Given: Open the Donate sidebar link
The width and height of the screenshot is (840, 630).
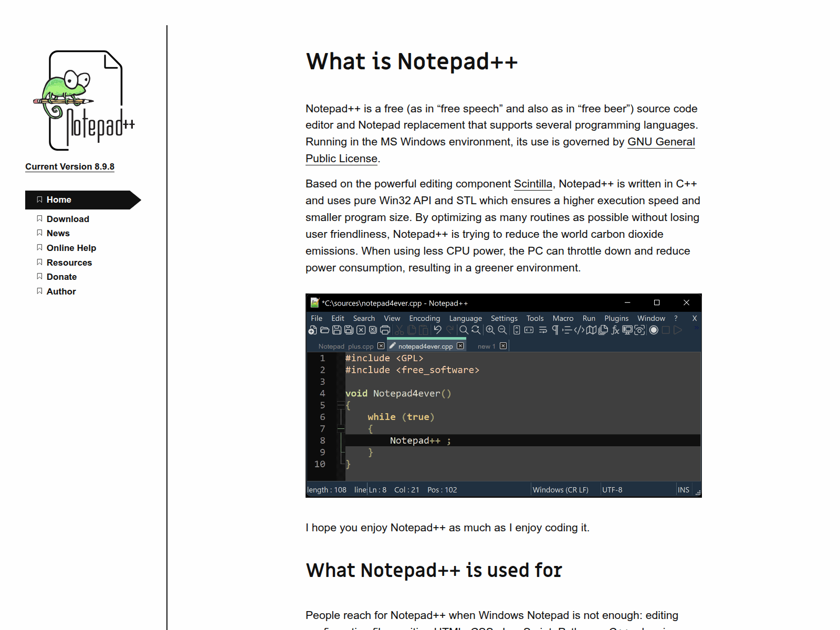Looking at the screenshot, I should click(61, 277).
